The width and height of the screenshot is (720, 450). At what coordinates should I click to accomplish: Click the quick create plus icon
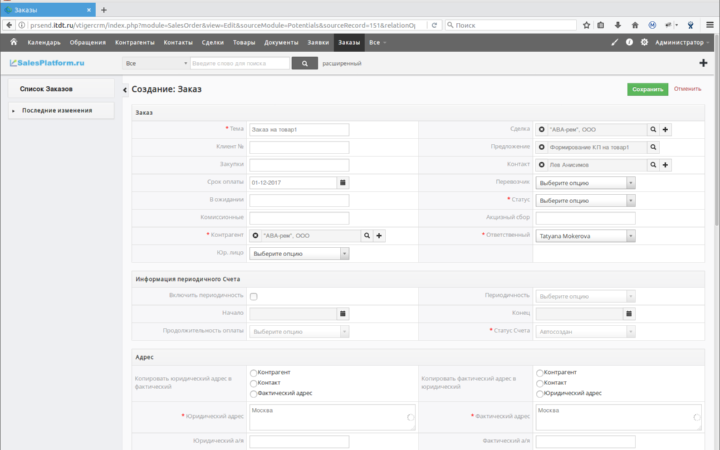703,63
